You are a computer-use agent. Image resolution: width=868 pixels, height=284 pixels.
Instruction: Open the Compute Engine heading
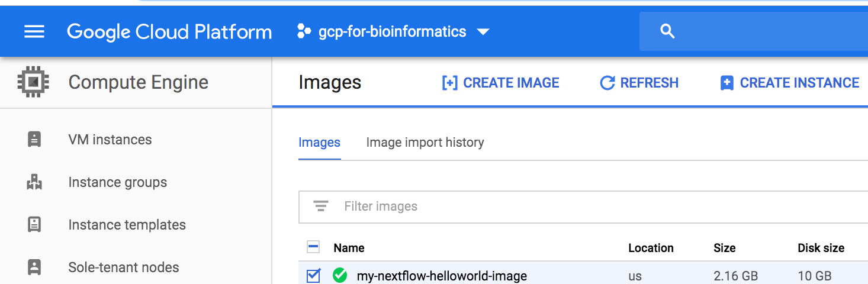click(x=139, y=82)
